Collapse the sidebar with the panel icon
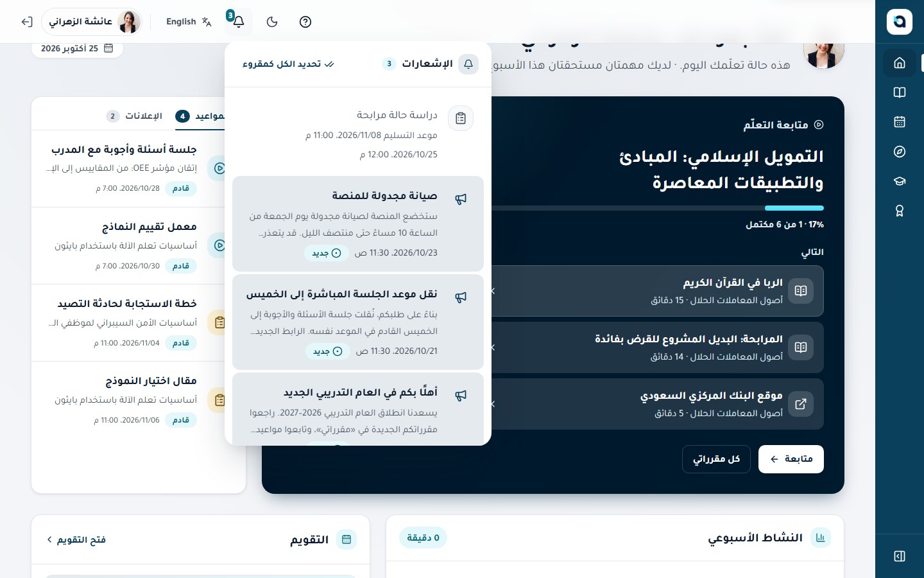 899,556
